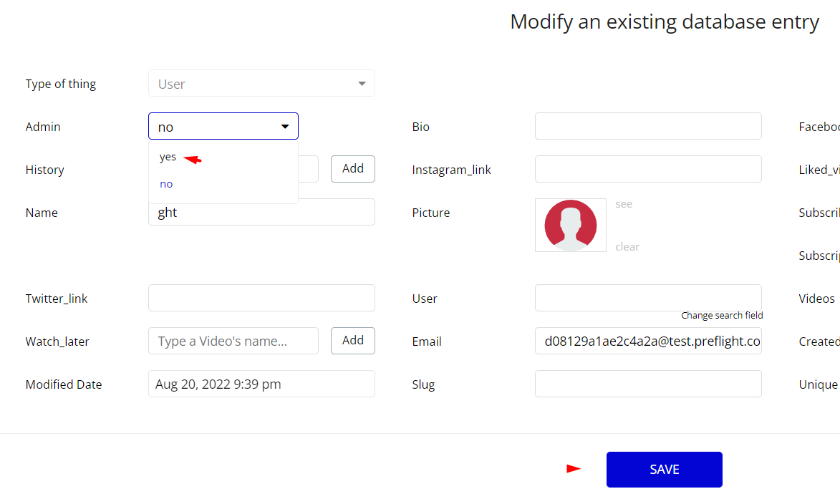Click the Bio label text
Viewport: 840px width, 504px height.
pyautogui.click(x=420, y=127)
